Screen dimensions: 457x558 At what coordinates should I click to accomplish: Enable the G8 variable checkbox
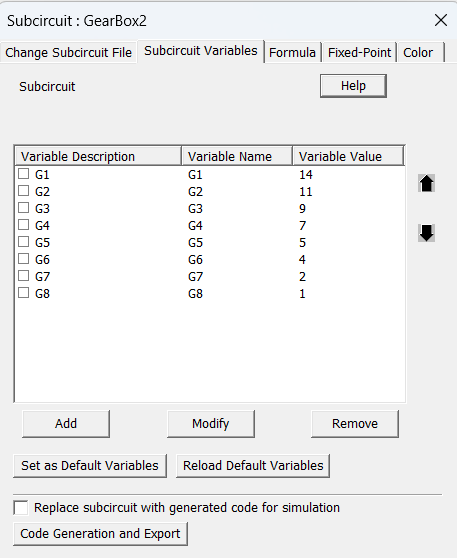pyautogui.click(x=23, y=293)
